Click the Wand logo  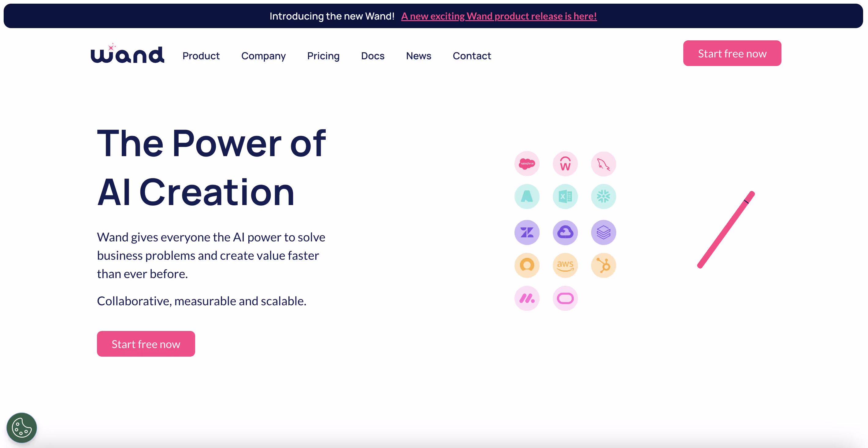point(127,54)
